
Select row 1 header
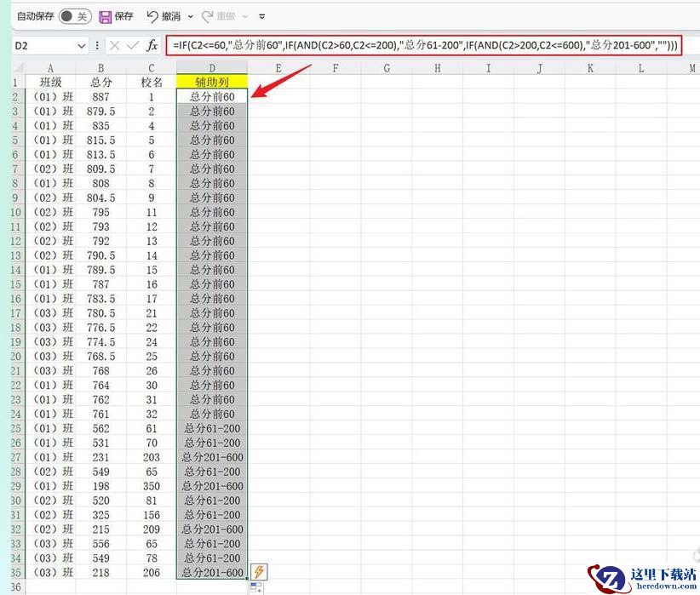[x=18, y=82]
